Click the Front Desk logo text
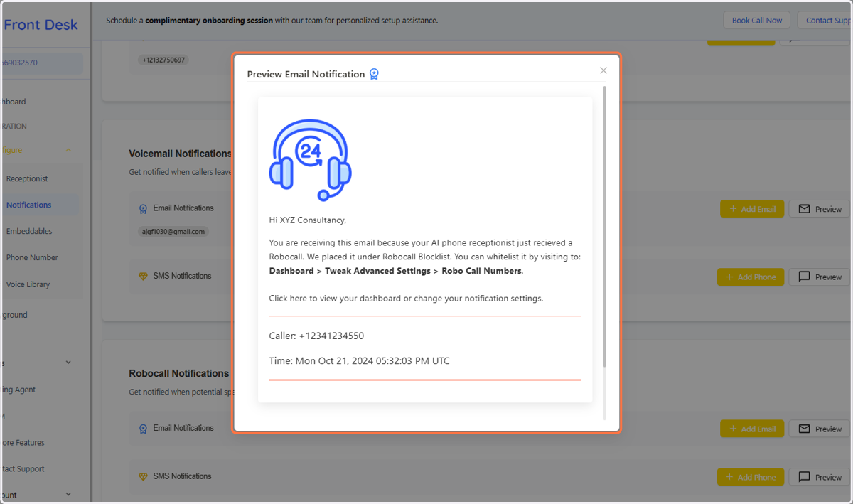The height and width of the screenshot is (504, 853). [41, 25]
